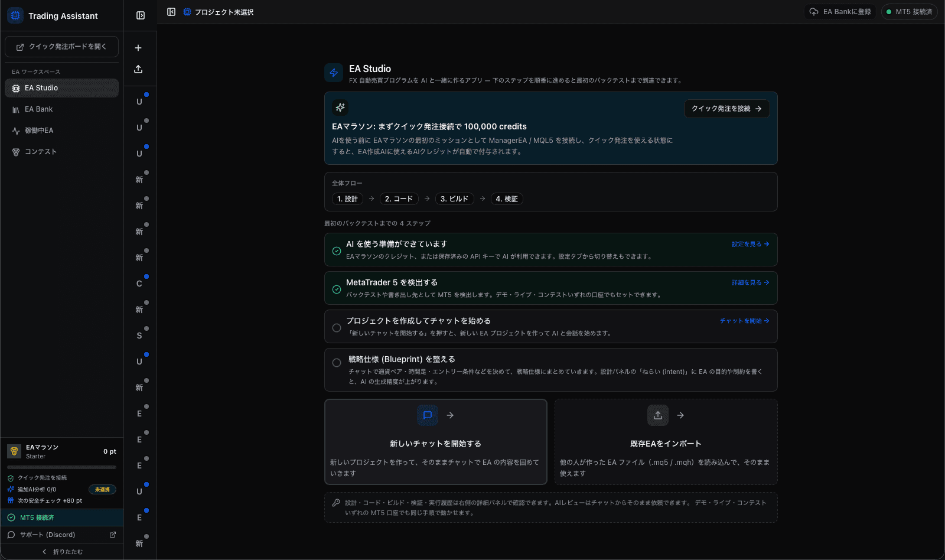Open チャットを開始 link
This screenshot has width=945, height=560.
pos(745,321)
